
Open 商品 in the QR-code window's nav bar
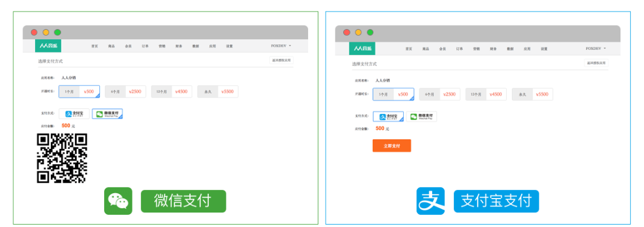click(x=111, y=47)
